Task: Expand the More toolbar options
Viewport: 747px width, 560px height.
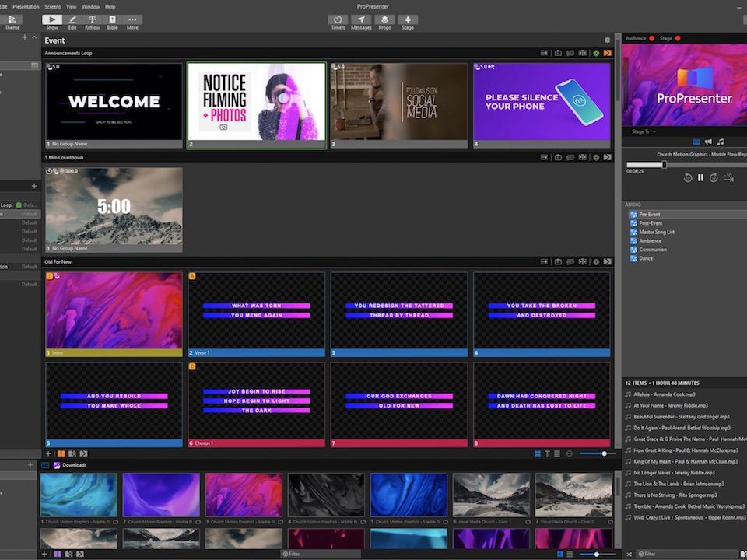Action: [133, 21]
